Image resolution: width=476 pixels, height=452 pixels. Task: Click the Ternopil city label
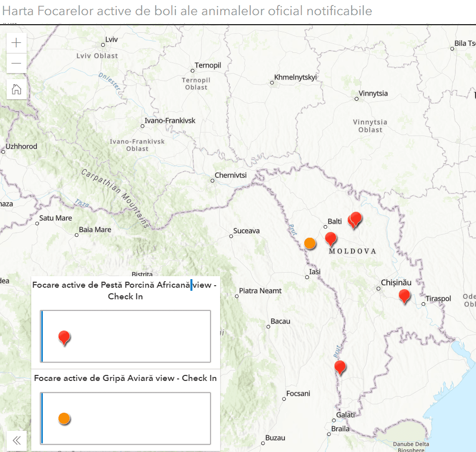(x=208, y=66)
